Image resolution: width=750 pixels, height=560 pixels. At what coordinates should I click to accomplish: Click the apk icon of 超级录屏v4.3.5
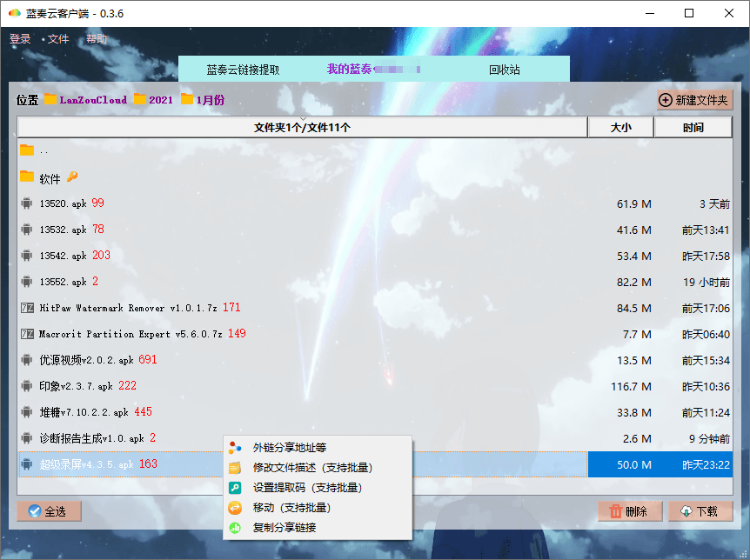[x=27, y=464]
